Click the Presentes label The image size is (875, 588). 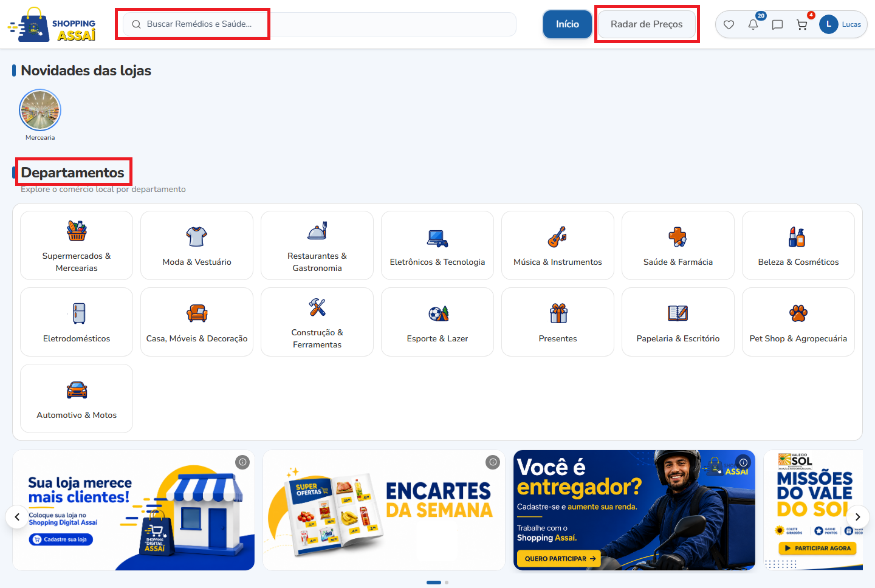[558, 338]
